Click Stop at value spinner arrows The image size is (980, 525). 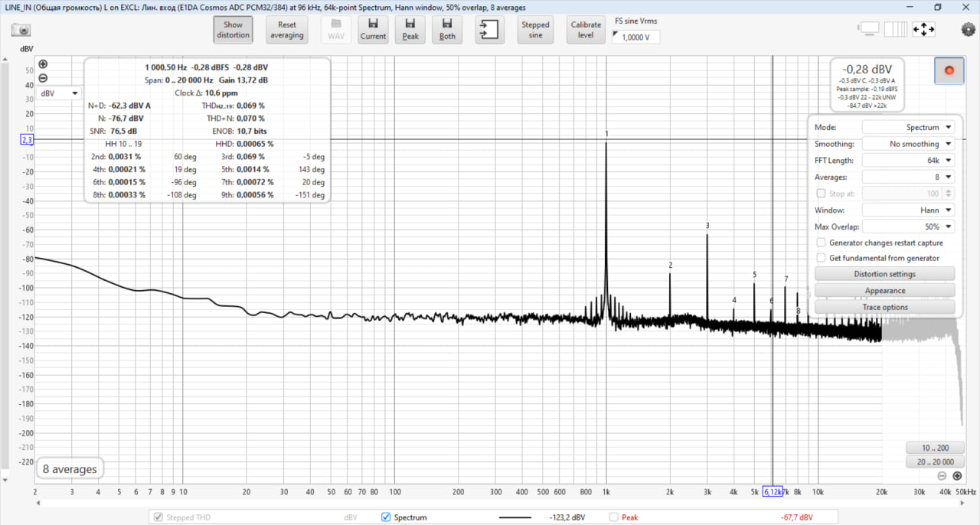[x=949, y=194]
